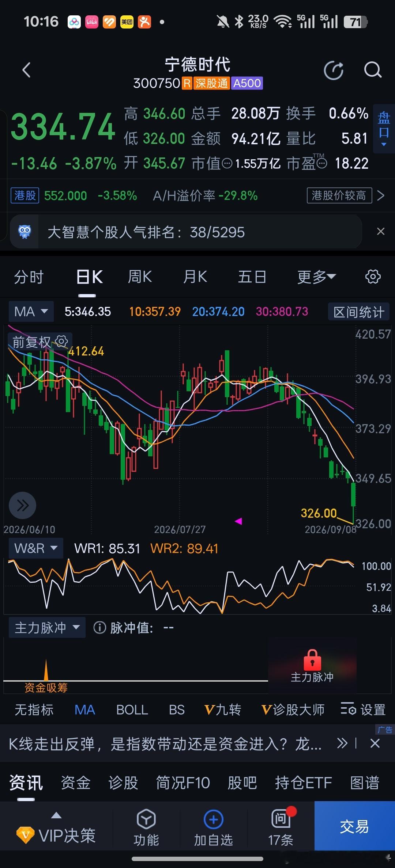Select V诊股大师 indicator option
The image size is (395, 868).
pos(293,709)
